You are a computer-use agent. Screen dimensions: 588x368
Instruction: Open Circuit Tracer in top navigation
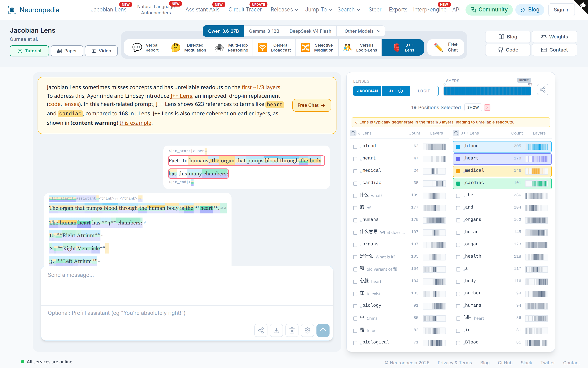coord(245,10)
